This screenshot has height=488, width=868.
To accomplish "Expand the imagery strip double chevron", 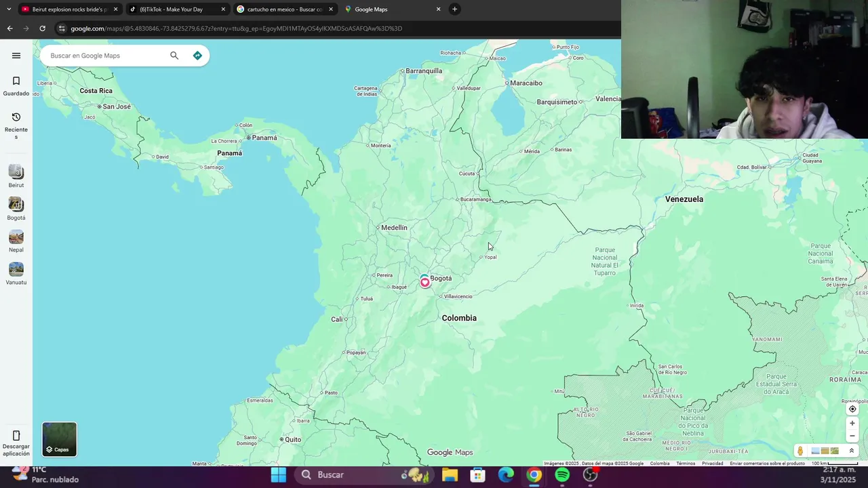I will [852, 451].
